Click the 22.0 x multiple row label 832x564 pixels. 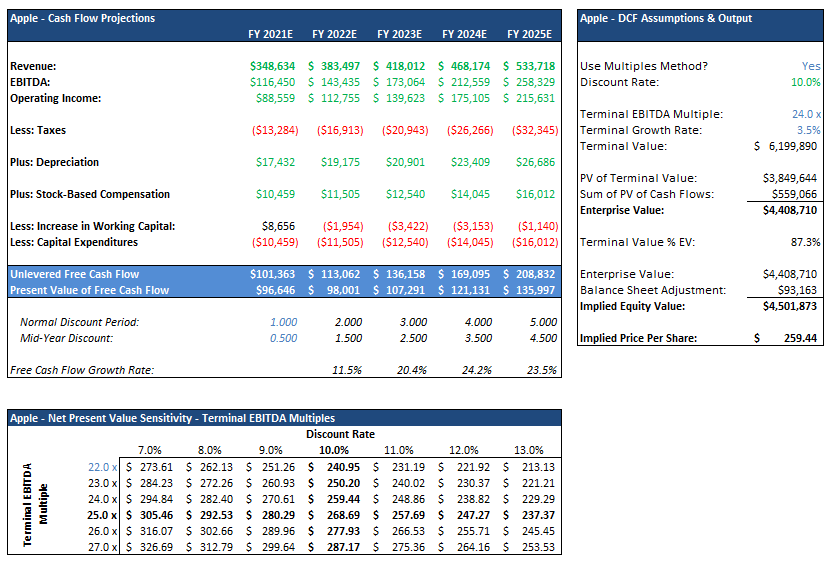click(x=102, y=467)
